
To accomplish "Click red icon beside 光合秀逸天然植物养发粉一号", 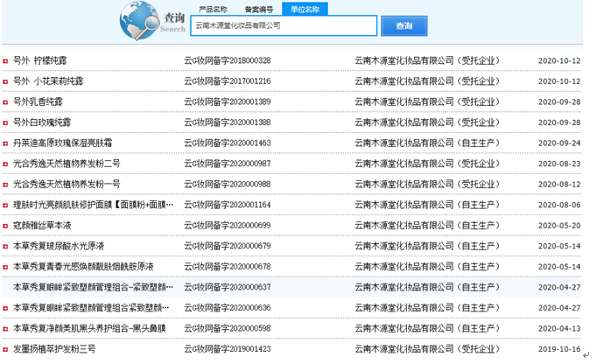I will click(5, 185).
